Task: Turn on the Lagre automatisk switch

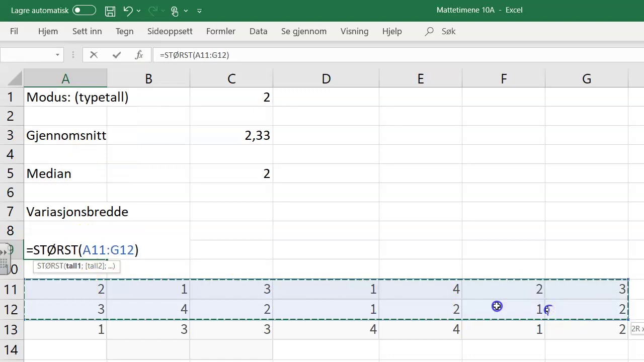Action: pos(84,10)
